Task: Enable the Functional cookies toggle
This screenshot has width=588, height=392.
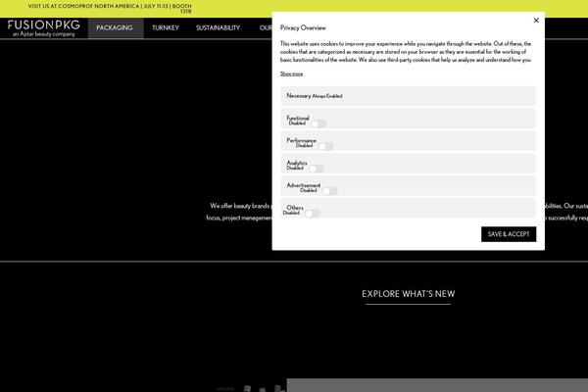Action: [318, 123]
